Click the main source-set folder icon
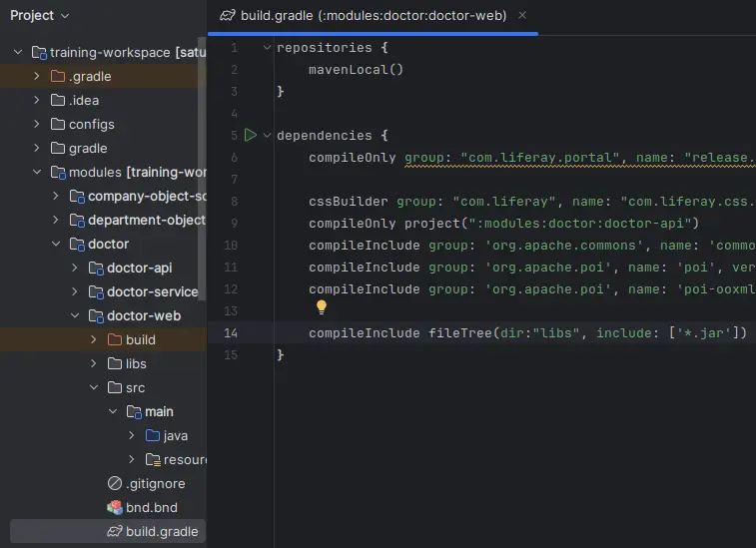The image size is (756, 548). (x=134, y=411)
